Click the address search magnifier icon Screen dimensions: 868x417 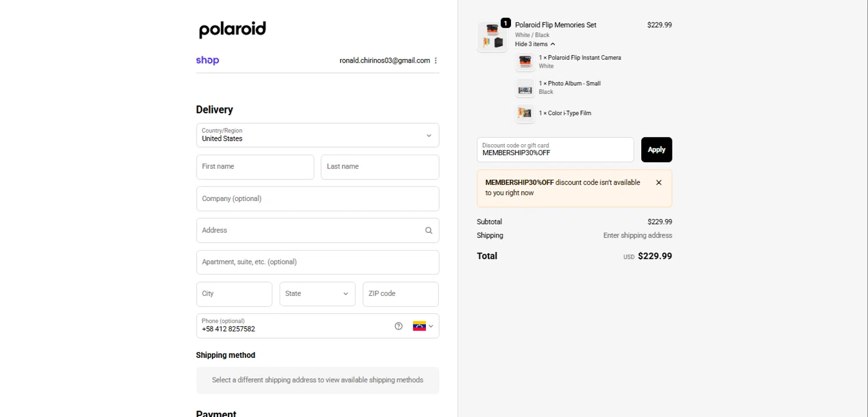[429, 231]
